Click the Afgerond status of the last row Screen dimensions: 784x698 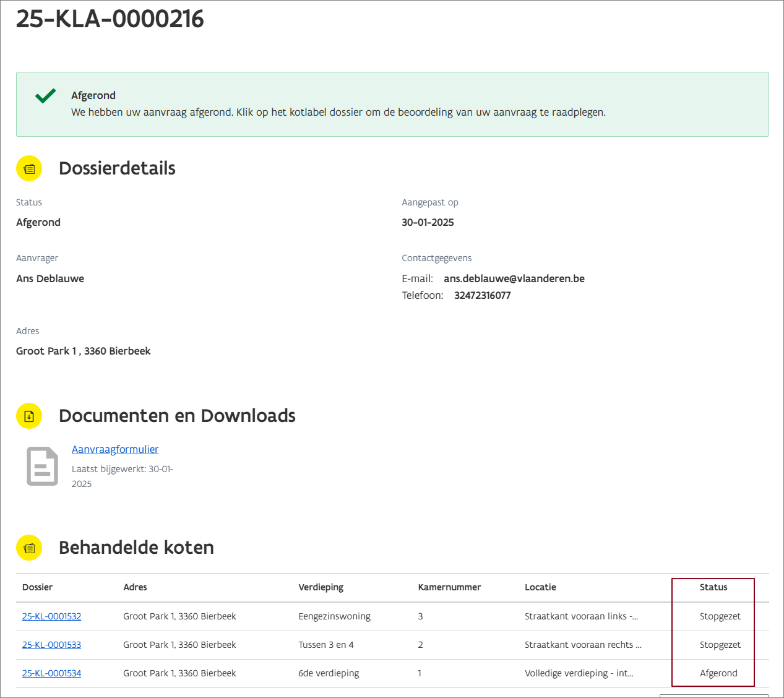(x=718, y=673)
